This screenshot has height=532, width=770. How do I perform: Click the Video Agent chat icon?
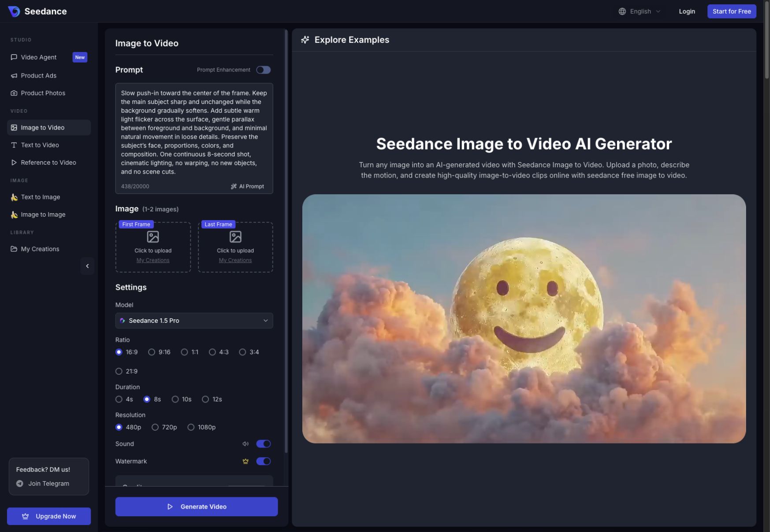14,57
